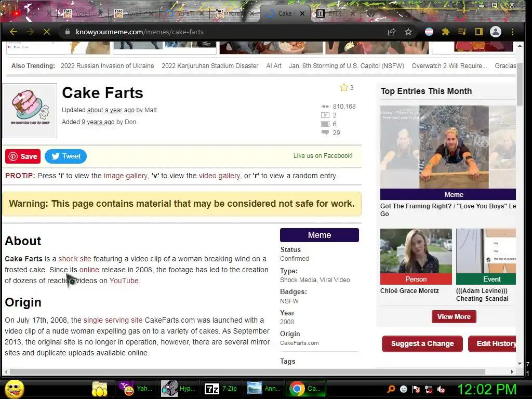Open the Love You Boys meme thumbnail
The image size is (532, 399).
point(448,147)
